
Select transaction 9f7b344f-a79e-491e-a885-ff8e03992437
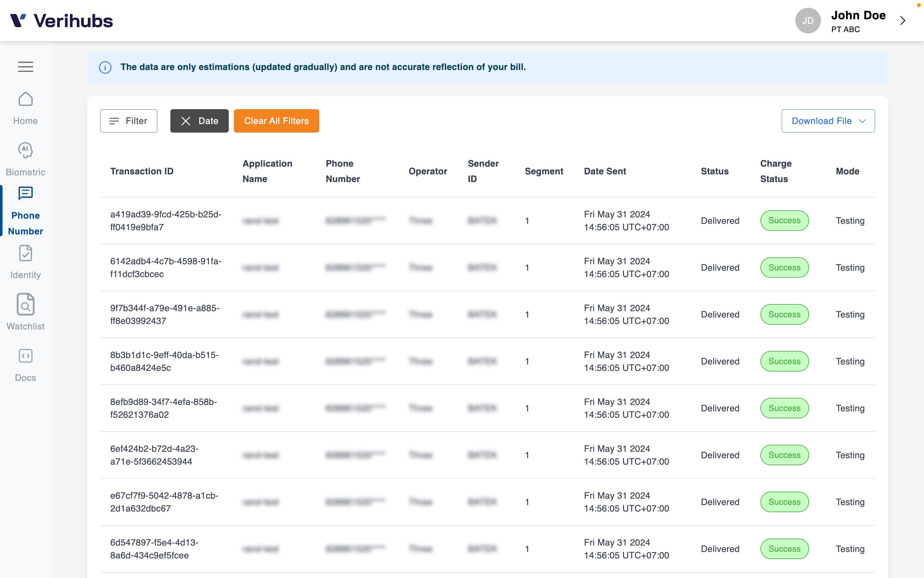(x=165, y=314)
